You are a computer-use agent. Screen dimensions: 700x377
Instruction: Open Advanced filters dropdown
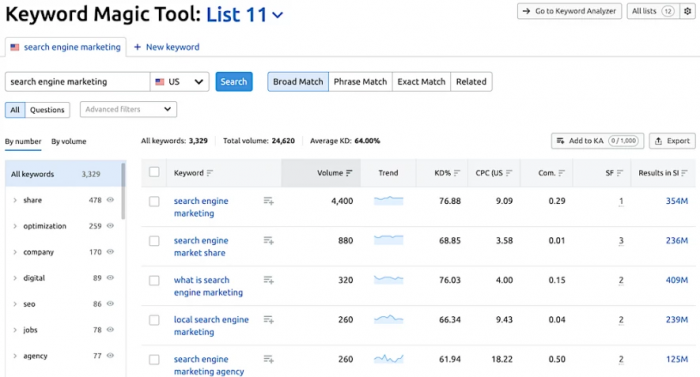click(128, 109)
